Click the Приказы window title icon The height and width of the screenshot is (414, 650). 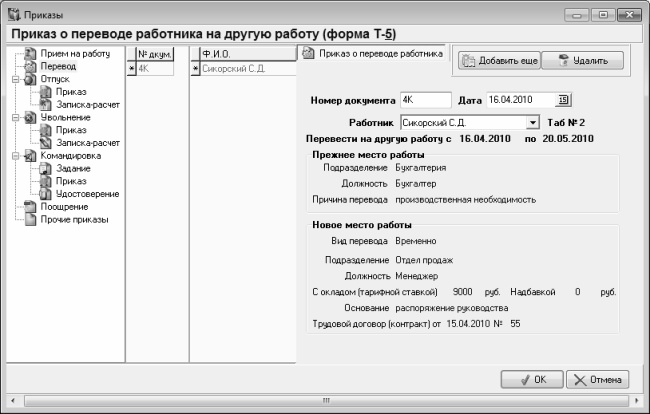click(14, 15)
